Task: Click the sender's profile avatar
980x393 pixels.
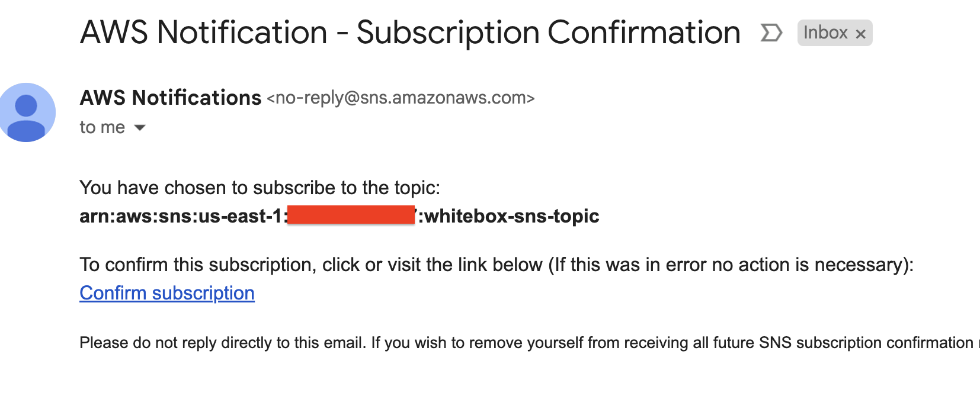Action: tap(27, 112)
